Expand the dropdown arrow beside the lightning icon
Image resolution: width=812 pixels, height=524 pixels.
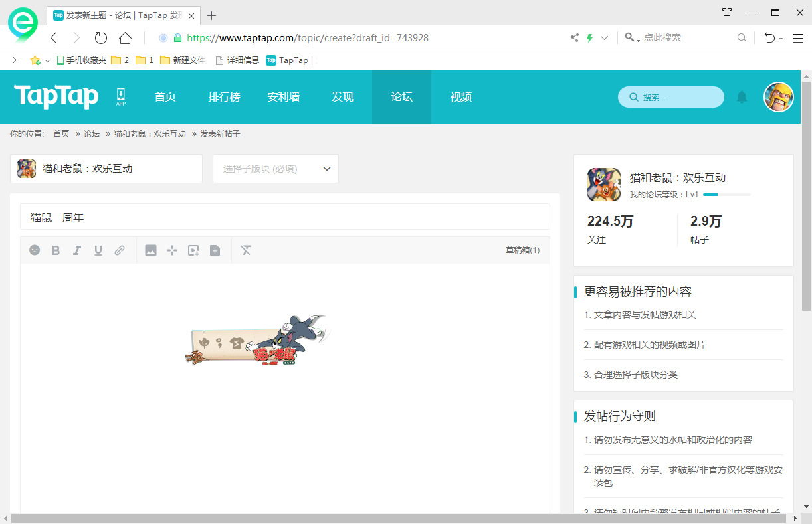[x=604, y=38]
